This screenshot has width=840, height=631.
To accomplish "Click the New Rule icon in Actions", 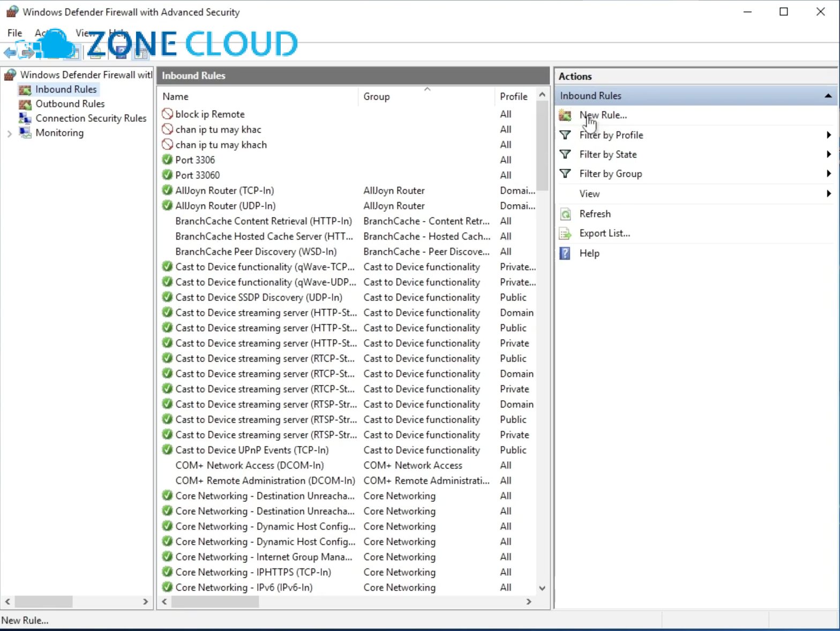I will click(565, 115).
